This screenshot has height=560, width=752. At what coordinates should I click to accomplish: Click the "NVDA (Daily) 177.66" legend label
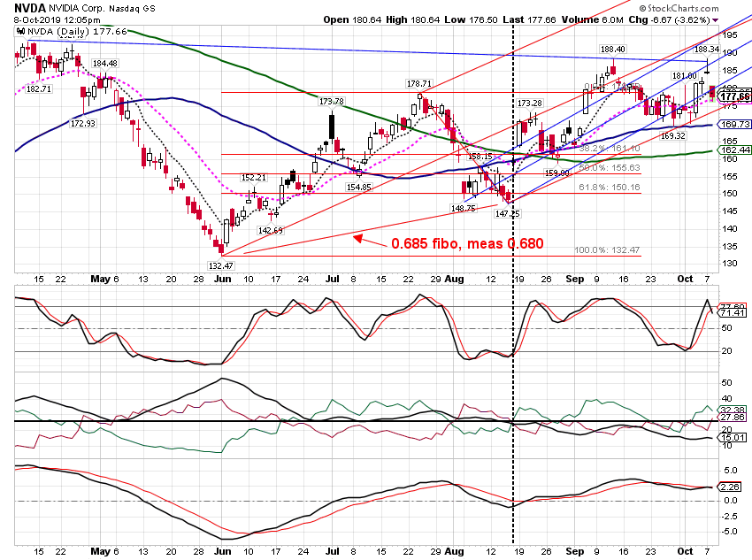coord(77,32)
